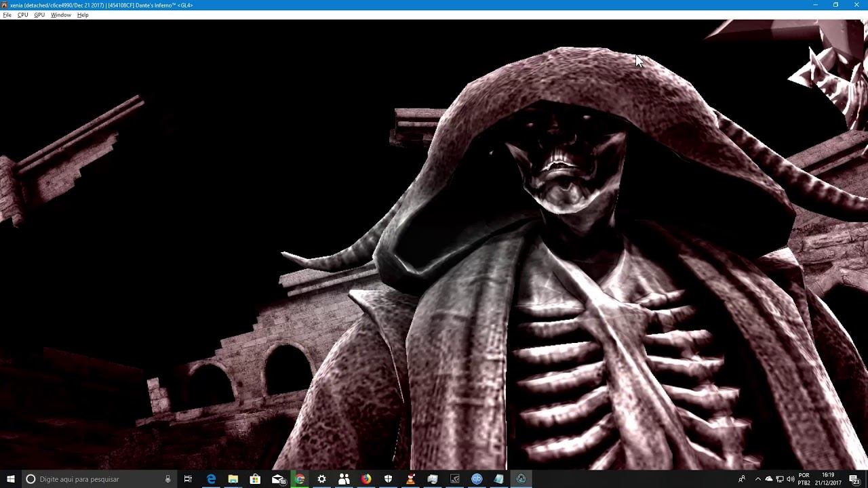Viewport: 868px width, 488px height.
Task: Open Settings gear in the taskbar
Action: (321, 479)
